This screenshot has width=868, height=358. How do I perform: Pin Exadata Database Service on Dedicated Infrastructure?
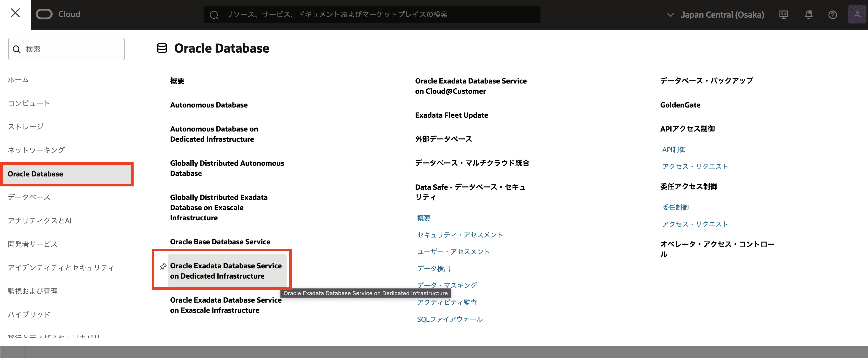(163, 266)
